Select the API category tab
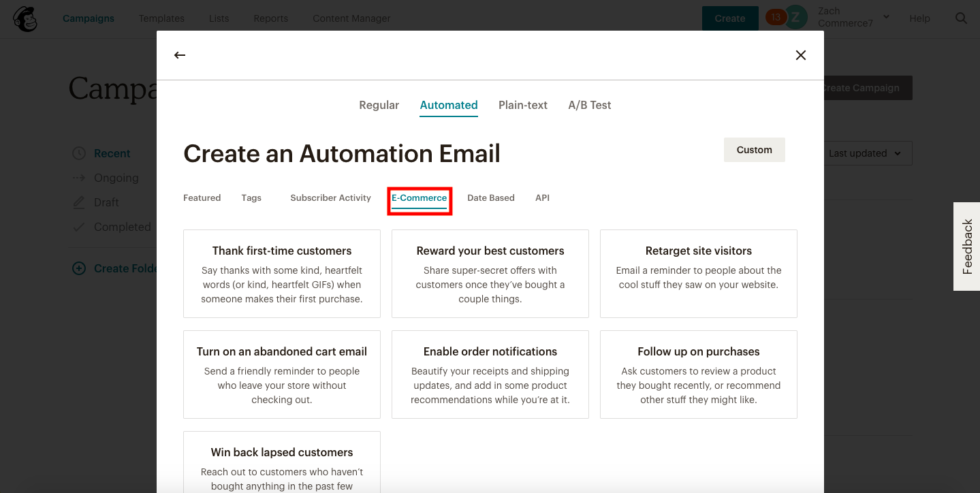Image resolution: width=980 pixels, height=493 pixels. (542, 197)
